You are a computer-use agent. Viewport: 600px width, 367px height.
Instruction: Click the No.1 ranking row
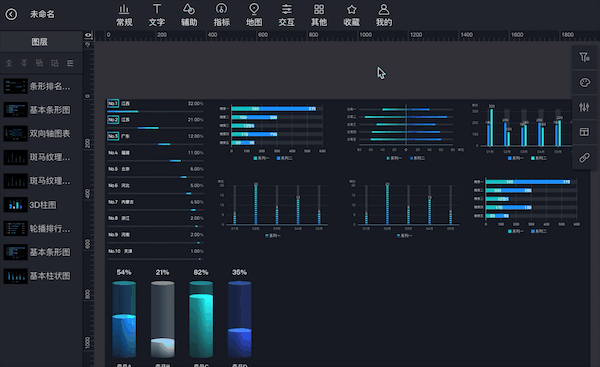click(x=155, y=106)
